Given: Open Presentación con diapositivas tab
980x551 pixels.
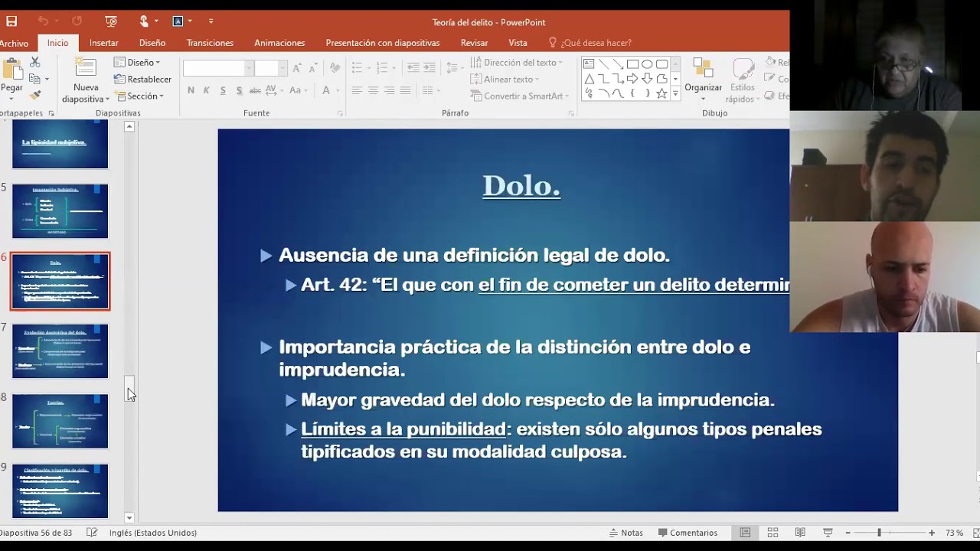Looking at the screenshot, I should [x=383, y=43].
